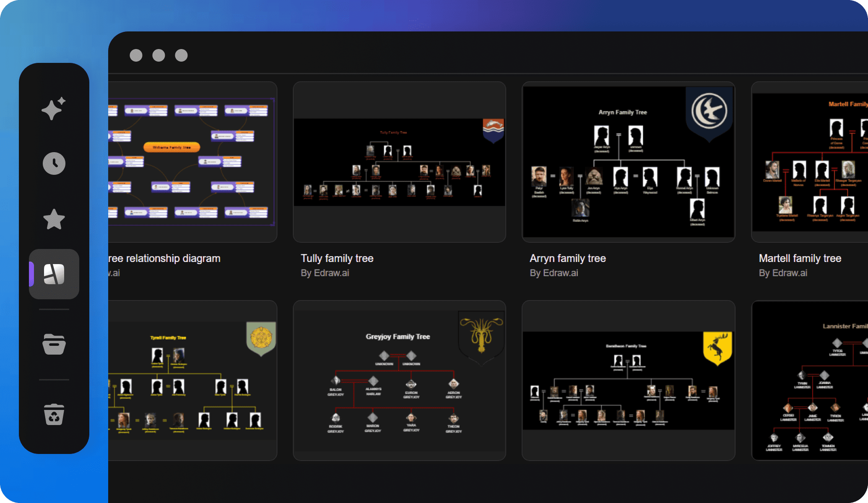Open the Arryn family tree thumbnail
The width and height of the screenshot is (868, 503).
coord(629,162)
